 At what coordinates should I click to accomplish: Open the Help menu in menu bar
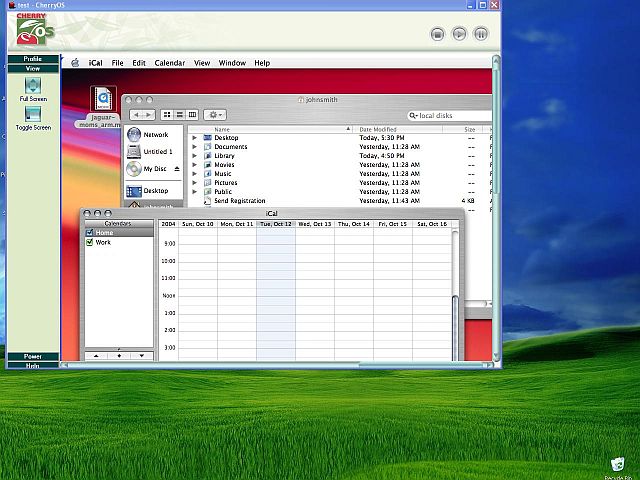click(262, 63)
